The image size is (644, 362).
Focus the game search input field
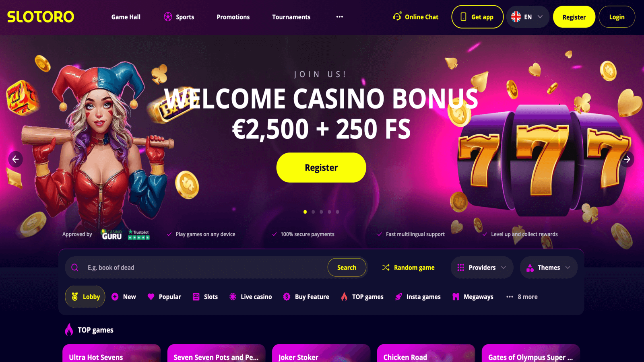205,267
